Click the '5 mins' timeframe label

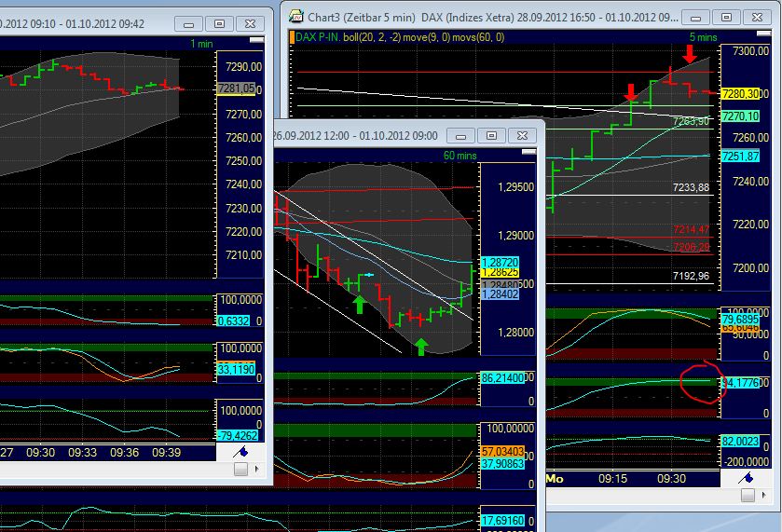click(x=703, y=37)
